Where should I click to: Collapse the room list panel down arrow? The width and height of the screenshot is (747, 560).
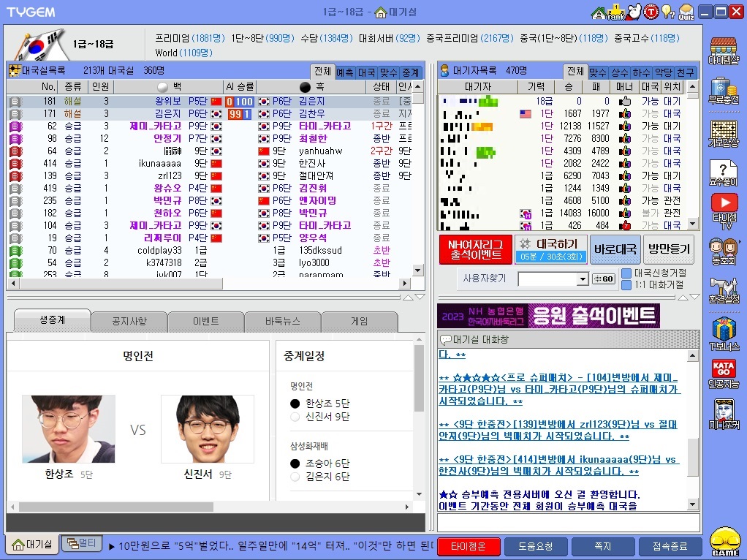click(420, 298)
